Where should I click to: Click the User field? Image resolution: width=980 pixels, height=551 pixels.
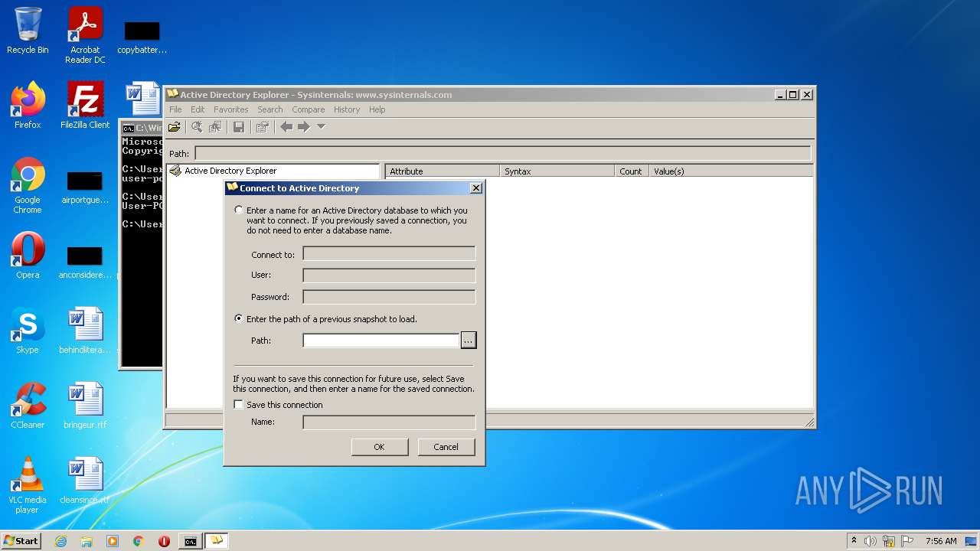click(x=389, y=275)
